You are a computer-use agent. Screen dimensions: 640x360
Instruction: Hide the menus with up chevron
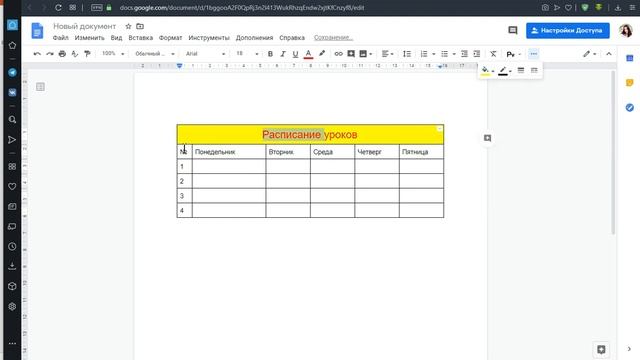click(x=609, y=54)
